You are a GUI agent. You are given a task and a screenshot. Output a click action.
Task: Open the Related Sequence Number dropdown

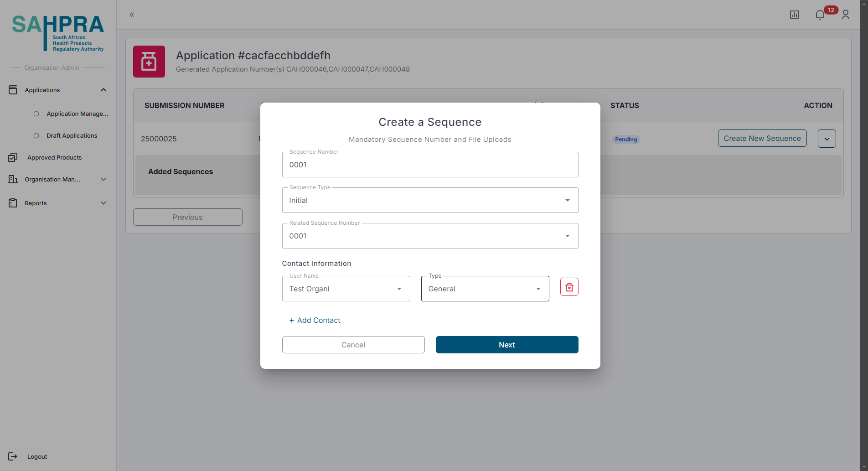(429, 236)
